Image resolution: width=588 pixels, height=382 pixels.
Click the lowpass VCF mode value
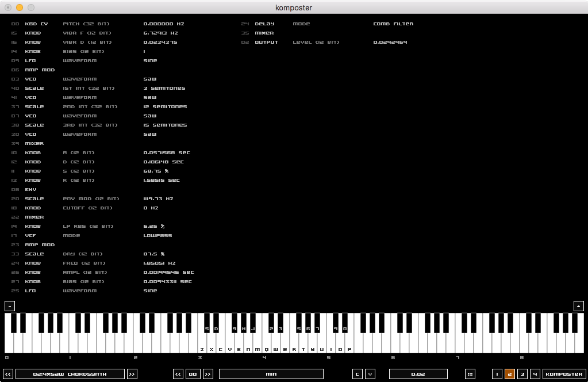157,235
